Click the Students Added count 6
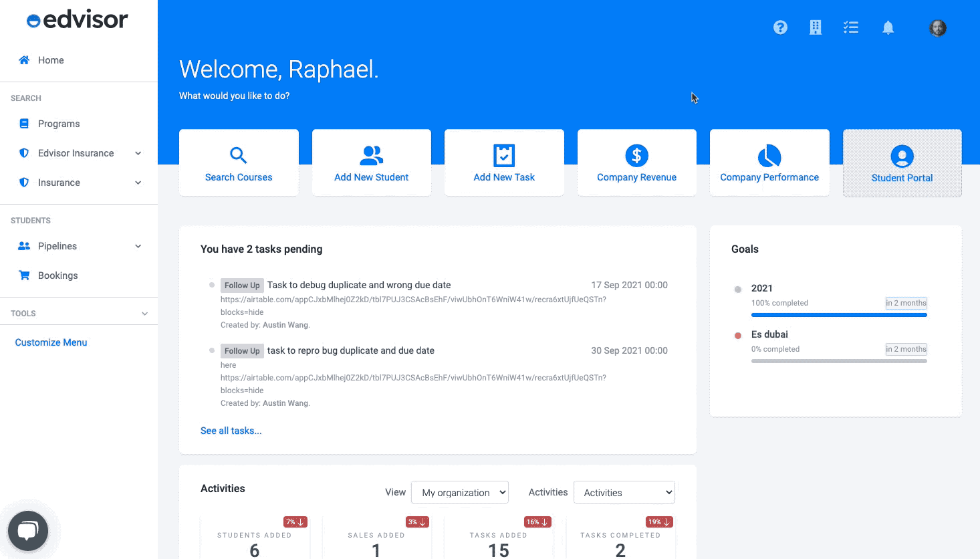The width and height of the screenshot is (980, 559). click(x=254, y=550)
